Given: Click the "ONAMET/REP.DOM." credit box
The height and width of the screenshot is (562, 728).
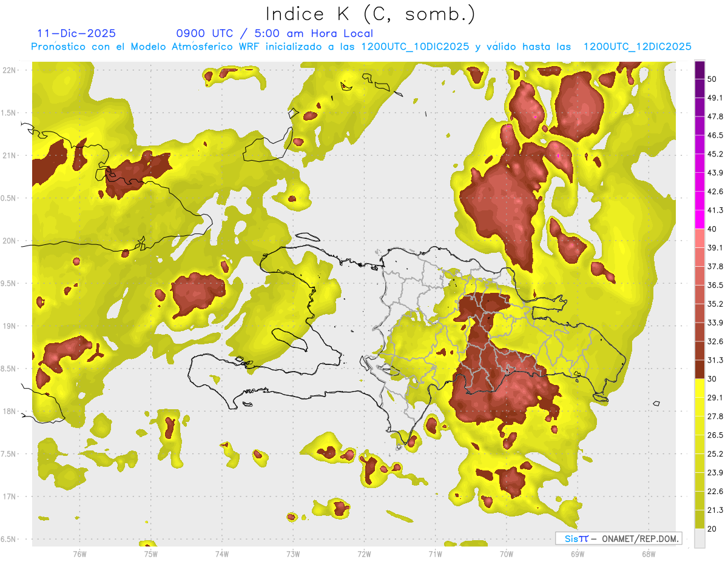Looking at the screenshot, I should 618,538.
